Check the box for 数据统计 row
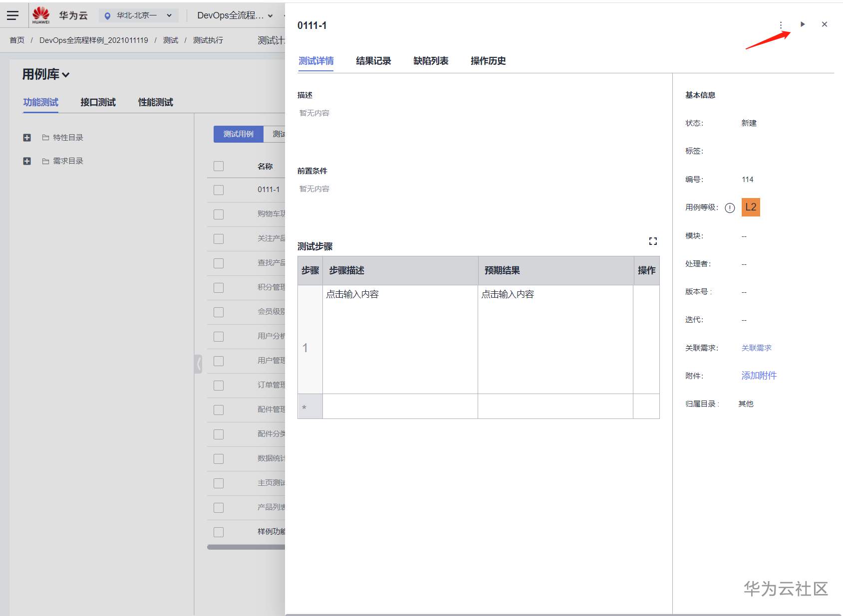This screenshot has width=843, height=616. [219, 459]
